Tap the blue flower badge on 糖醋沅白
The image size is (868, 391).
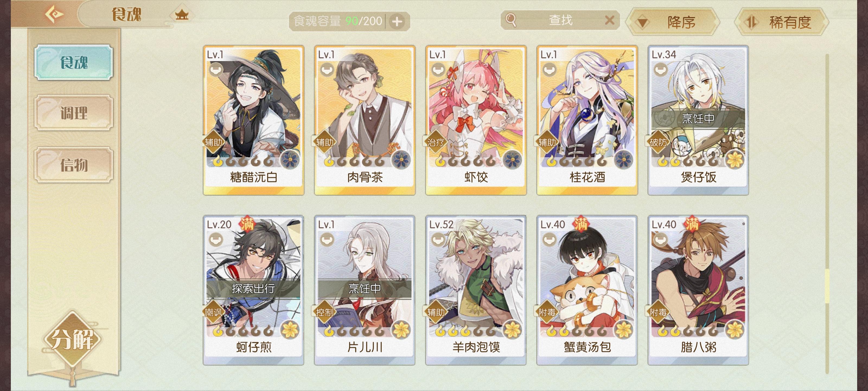[x=290, y=159]
